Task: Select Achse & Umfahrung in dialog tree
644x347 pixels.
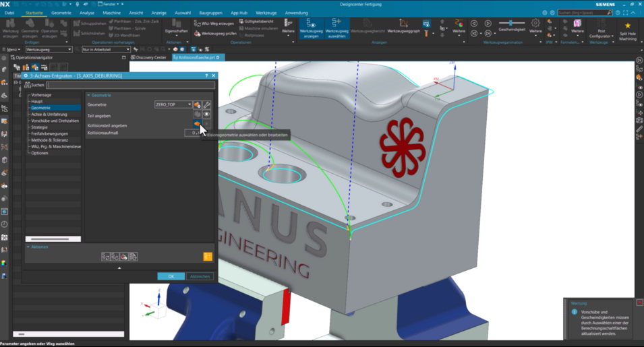Action: pyautogui.click(x=49, y=115)
